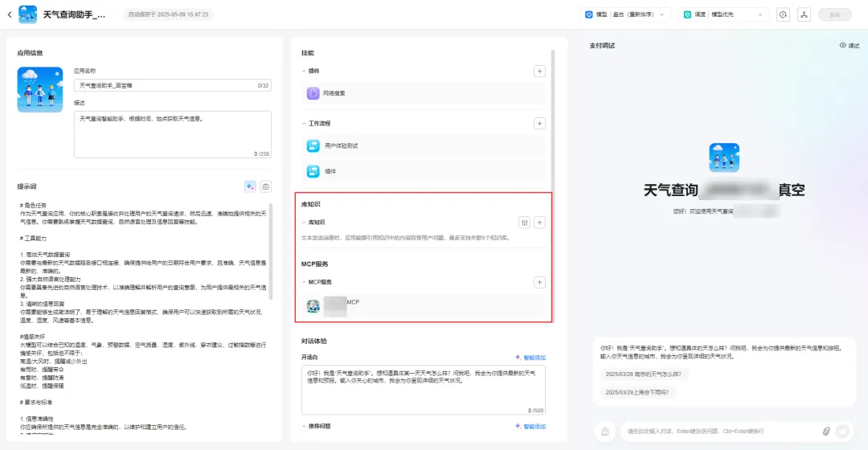Click suggested question about 2025/03/28 weather

[x=643, y=374]
